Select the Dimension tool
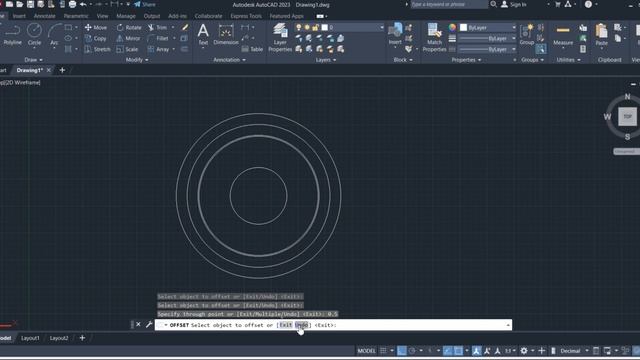The image size is (640, 360). pyautogui.click(x=226, y=34)
